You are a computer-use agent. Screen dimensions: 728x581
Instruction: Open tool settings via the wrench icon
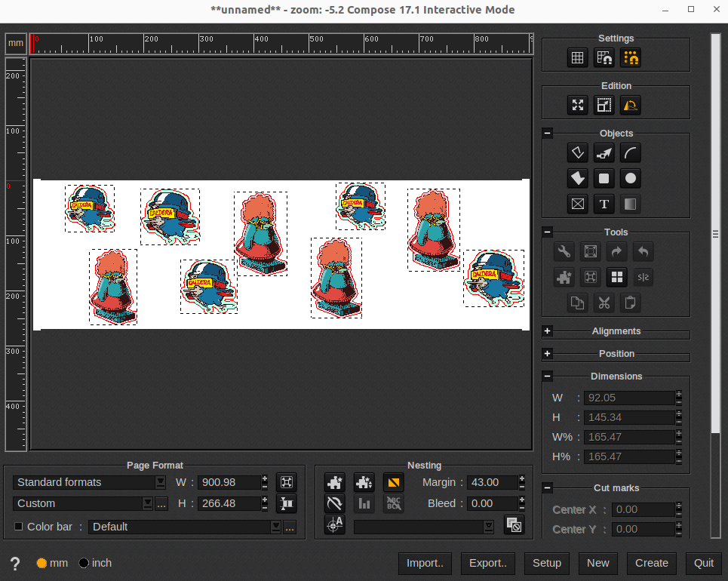click(564, 251)
